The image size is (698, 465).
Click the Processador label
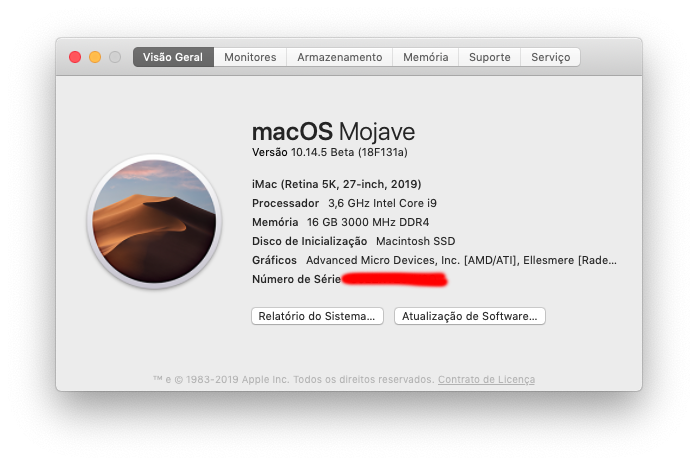[285, 203]
